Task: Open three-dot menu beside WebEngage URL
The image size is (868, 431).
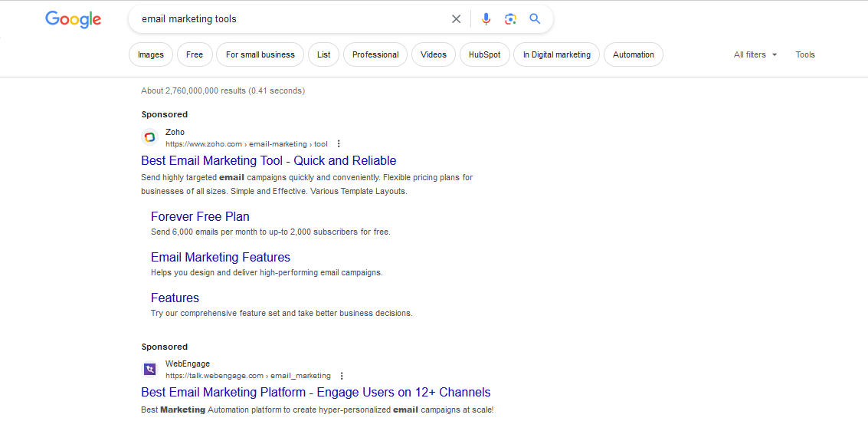Action: [342, 376]
